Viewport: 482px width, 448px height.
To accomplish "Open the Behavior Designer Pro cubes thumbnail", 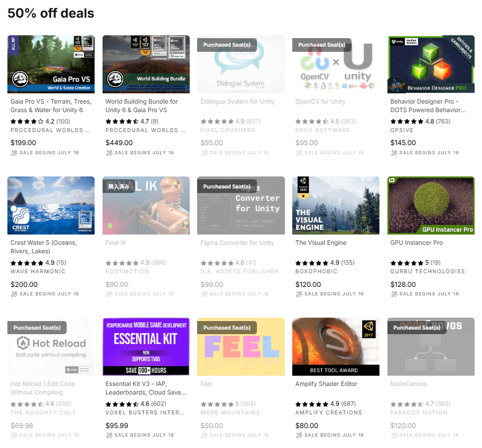I will pyautogui.click(x=431, y=64).
